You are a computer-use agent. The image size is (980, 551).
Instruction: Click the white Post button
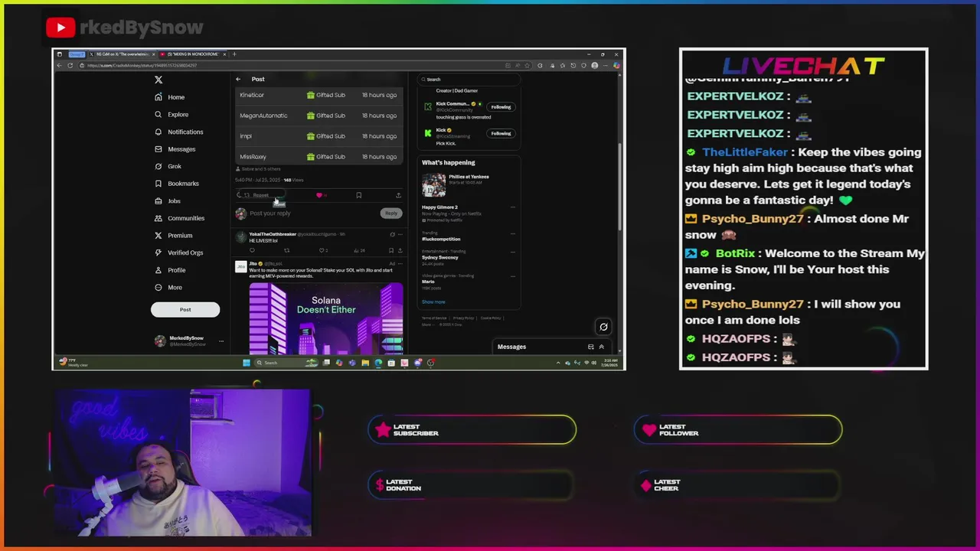(185, 309)
